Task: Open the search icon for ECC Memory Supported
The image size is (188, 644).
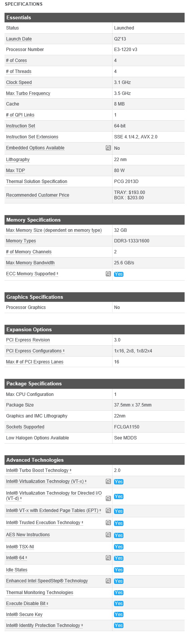Action: point(108,274)
